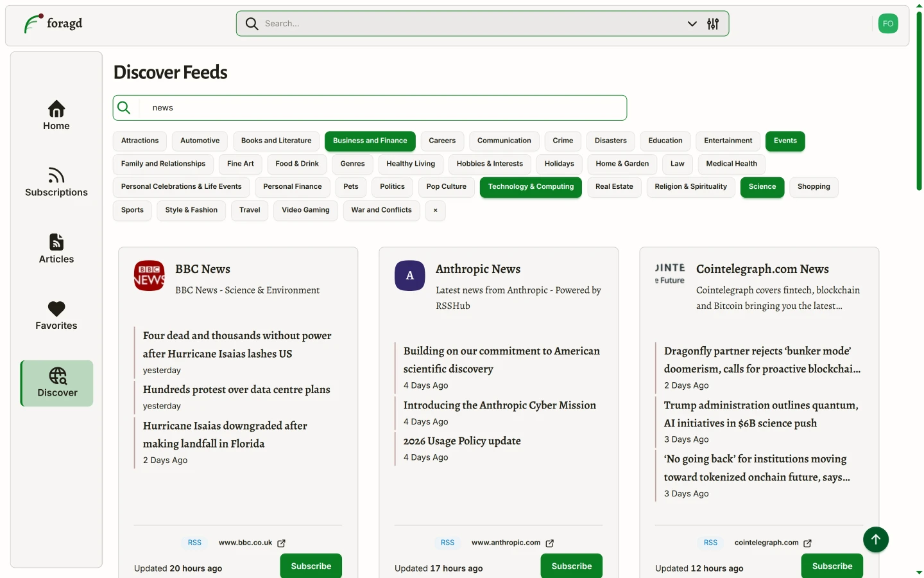The width and height of the screenshot is (924, 578).
Task: Deselect the Business and Finance category
Action: 370,141
